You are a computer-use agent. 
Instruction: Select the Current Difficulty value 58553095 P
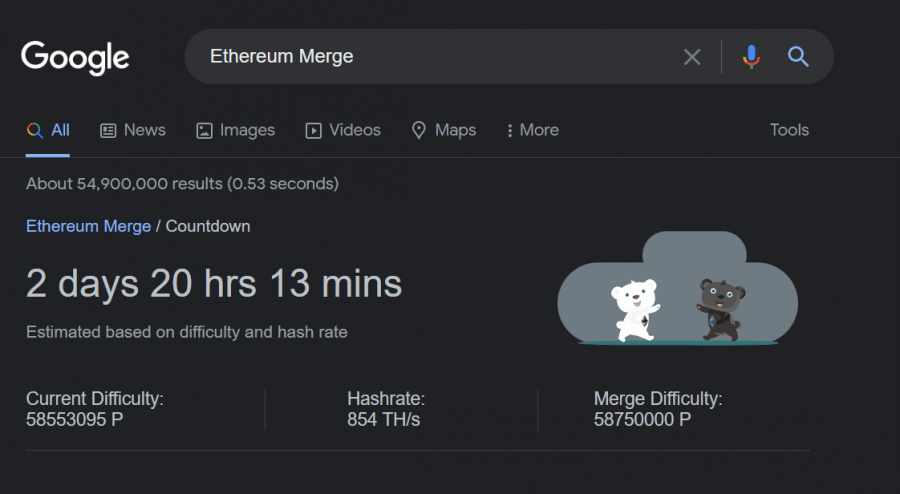tap(75, 419)
